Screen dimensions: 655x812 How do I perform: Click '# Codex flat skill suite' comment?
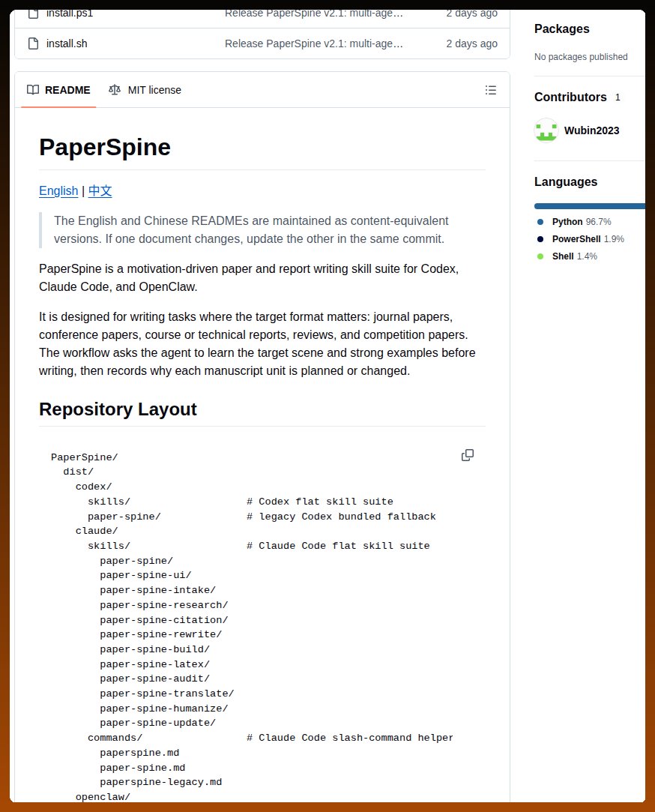[320, 502]
